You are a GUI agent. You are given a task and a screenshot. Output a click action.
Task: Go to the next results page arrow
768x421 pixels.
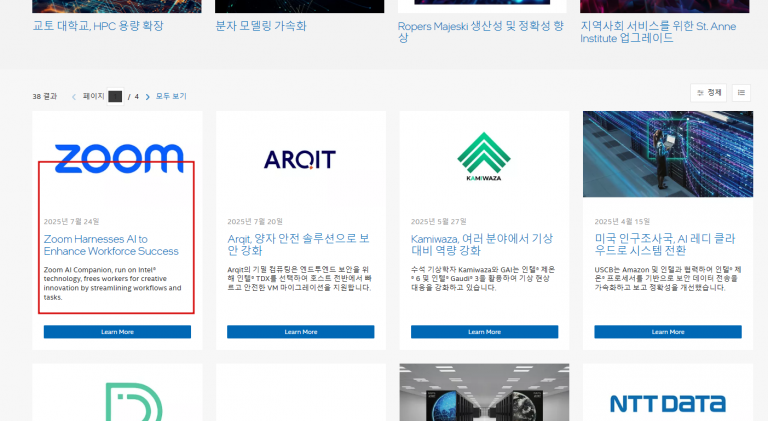click(x=147, y=97)
